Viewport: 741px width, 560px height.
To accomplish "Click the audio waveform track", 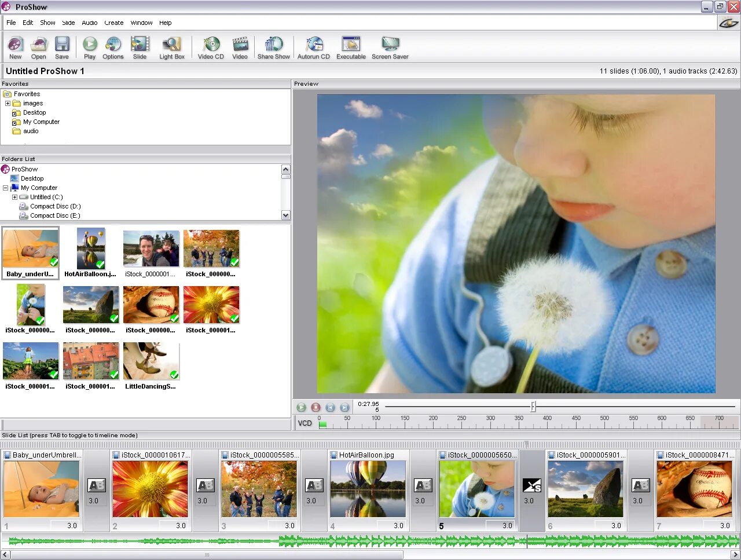I will [x=370, y=541].
